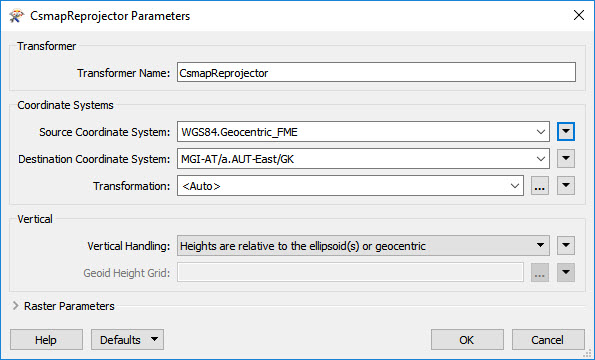Close the CsmapReprojector Parameters dialog
The image size is (595, 360).
[579, 16]
